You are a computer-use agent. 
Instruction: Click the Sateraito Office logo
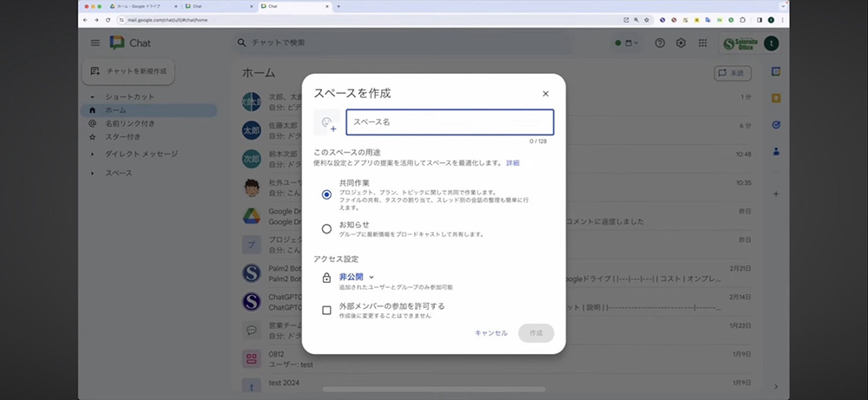pyautogui.click(x=740, y=43)
